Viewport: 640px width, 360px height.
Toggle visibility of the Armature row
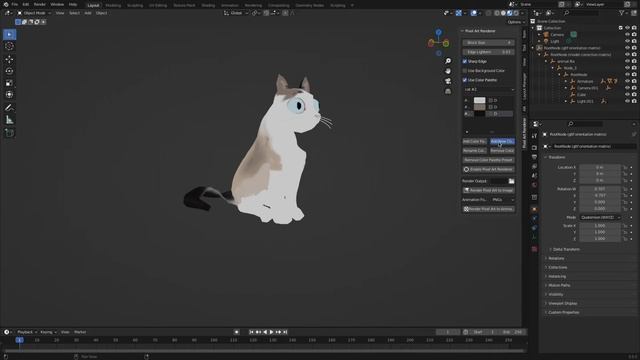pyautogui.click(x=627, y=81)
